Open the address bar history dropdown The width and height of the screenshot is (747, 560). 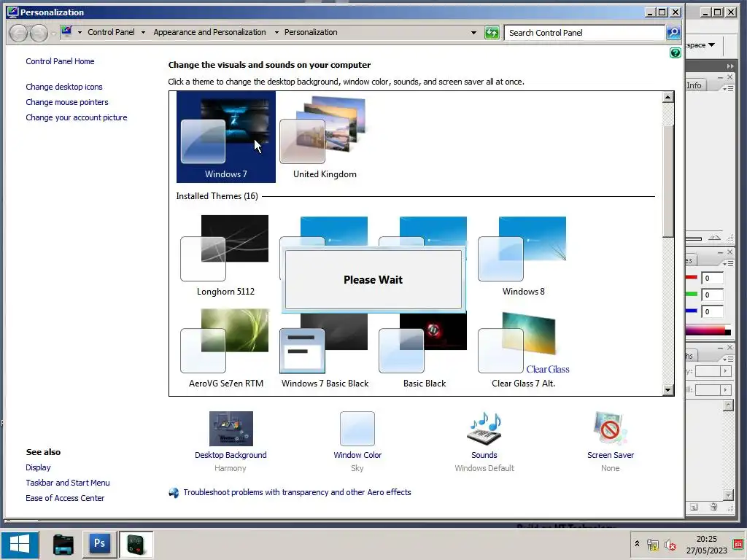tap(473, 32)
